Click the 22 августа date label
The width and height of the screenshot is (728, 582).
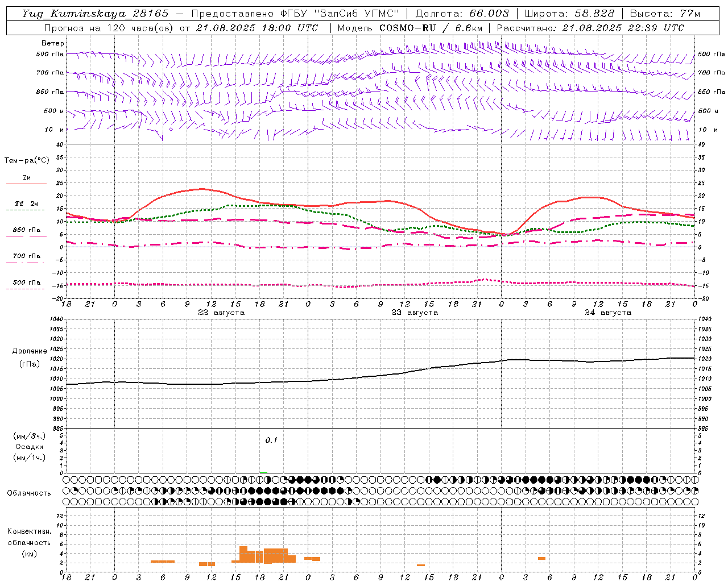221,313
